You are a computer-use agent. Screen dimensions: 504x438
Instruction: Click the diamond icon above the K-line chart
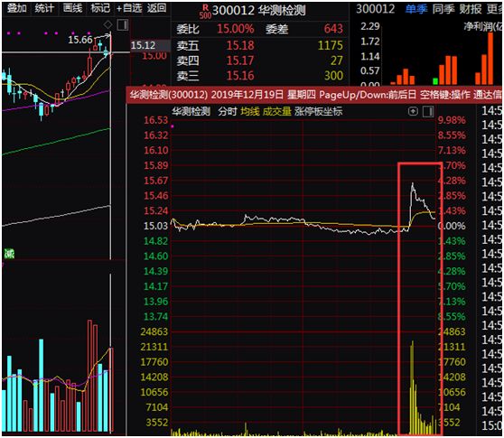pos(108,24)
